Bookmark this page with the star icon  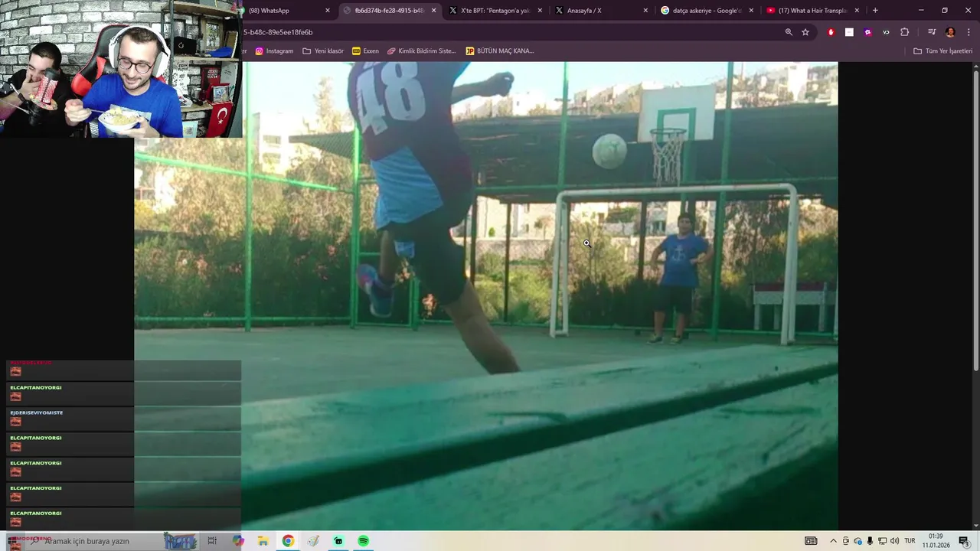coord(805,32)
